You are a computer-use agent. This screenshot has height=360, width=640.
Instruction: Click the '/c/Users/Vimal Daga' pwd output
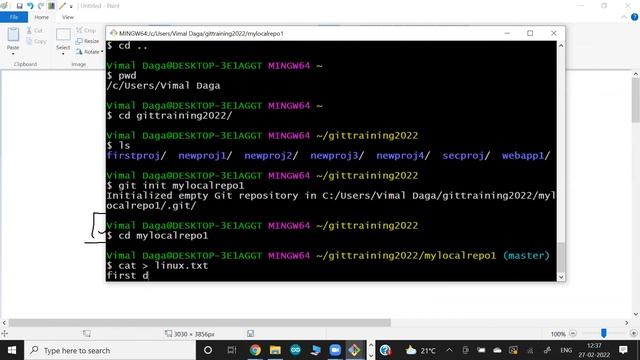(x=163, y=86)
